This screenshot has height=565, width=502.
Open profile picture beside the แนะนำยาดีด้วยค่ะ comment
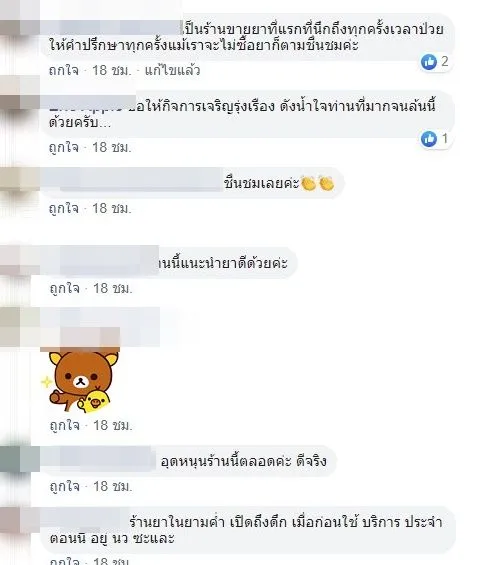pos(19,260)
